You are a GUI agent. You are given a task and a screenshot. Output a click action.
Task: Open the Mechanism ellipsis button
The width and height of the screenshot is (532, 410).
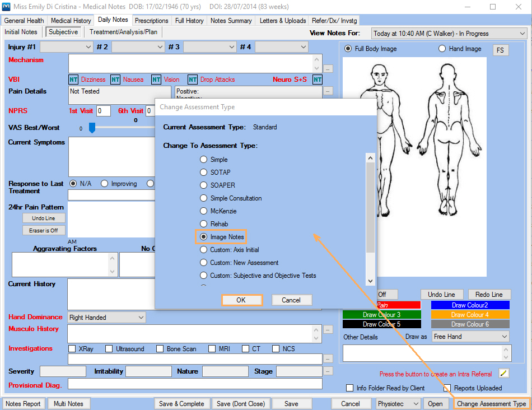[328, 68]
